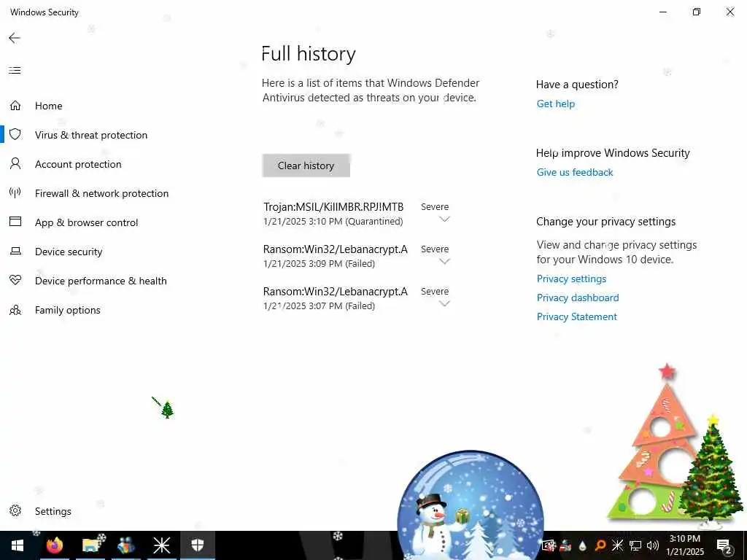Go to App & browser control
The width and height of the screenshot is (747, 560).
pyautogui.click(x=86, y=222)
